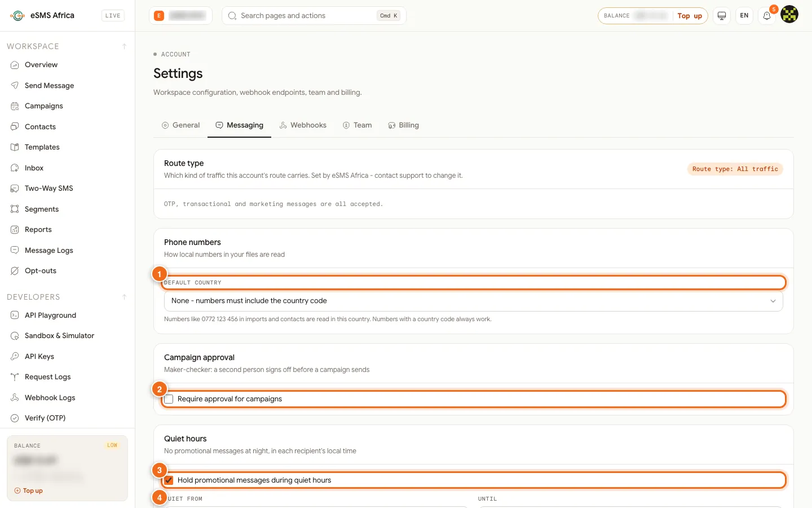The image size is (812, 508).
Task: Open Opt-outs using its sidebar icon
Action: click(x=15, y=271)
